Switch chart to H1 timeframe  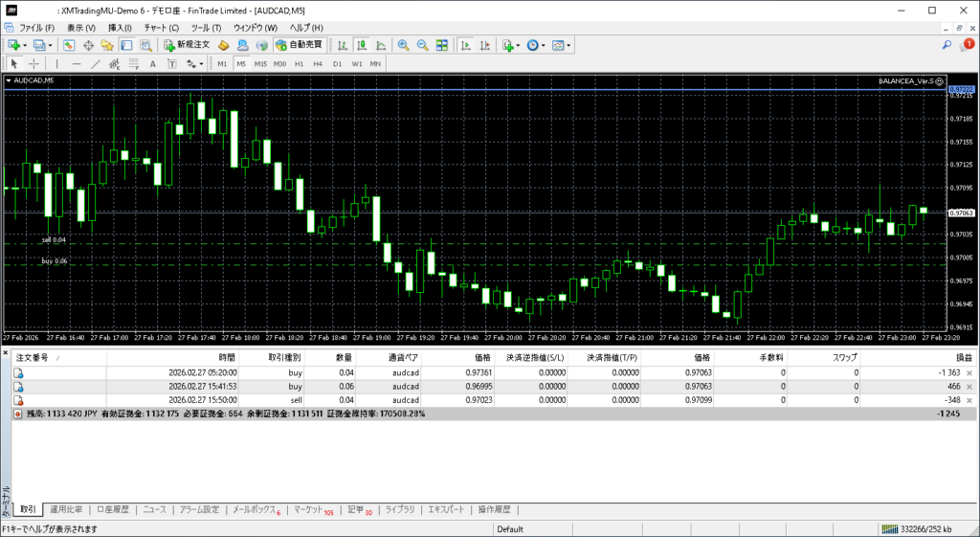(x=299, y=64)
